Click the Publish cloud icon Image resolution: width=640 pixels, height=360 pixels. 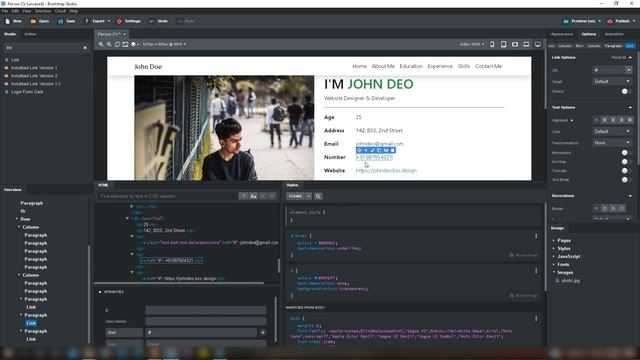point(610,21)
